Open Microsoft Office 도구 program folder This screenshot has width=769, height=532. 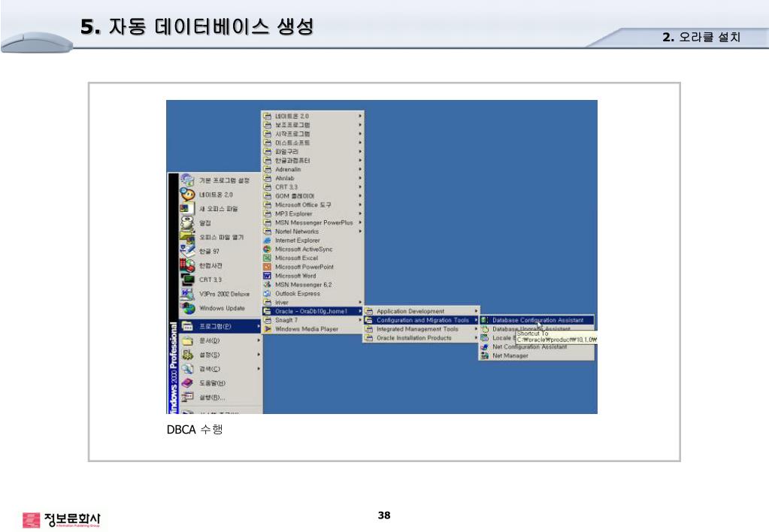tap(313, 205)
